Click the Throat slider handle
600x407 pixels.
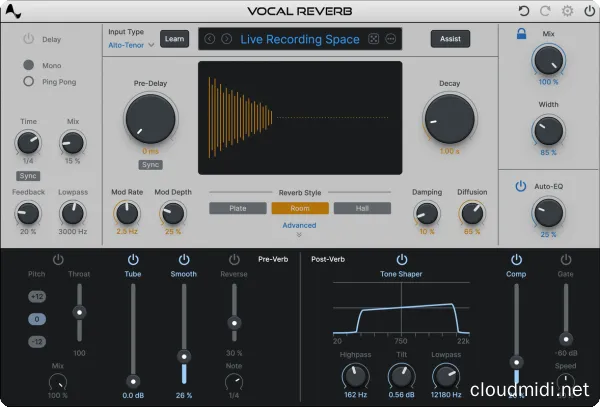(79, 313)
